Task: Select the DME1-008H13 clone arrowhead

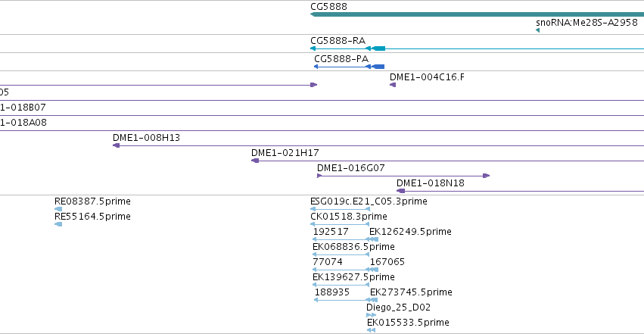Action: point(117,145)
